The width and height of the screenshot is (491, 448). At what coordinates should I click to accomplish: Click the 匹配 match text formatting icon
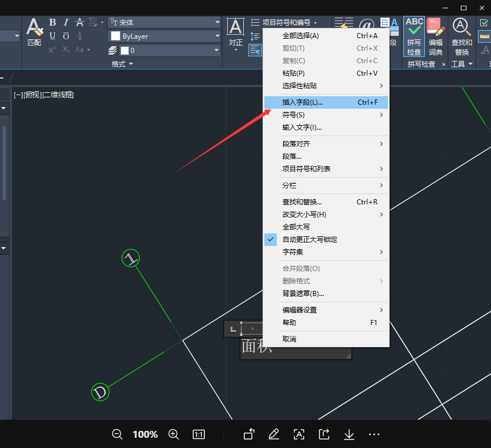34,32
